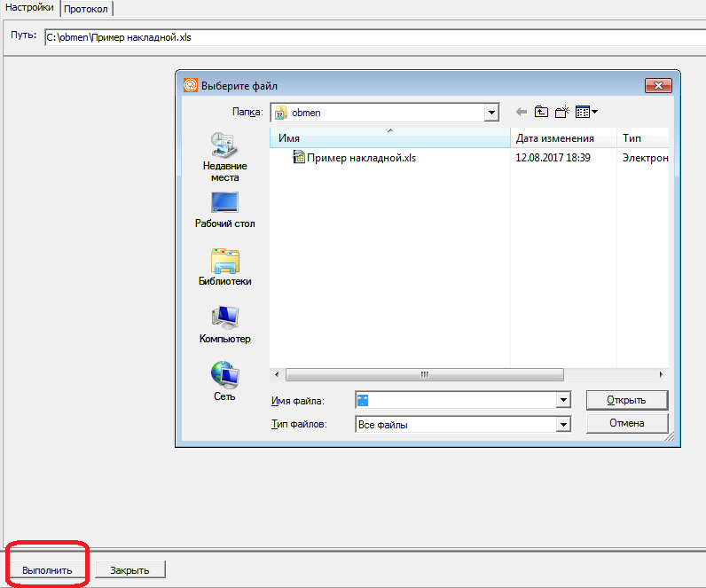This screenshot has height=588, width=706.
Task: Expand the Тип файлов dropdown
Action: (x=562, y=425)
